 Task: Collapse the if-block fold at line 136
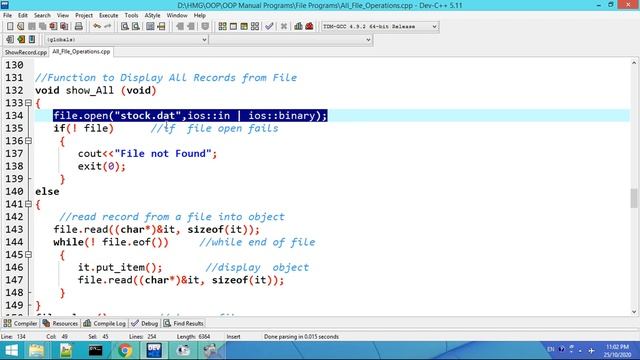click(28, 141)
